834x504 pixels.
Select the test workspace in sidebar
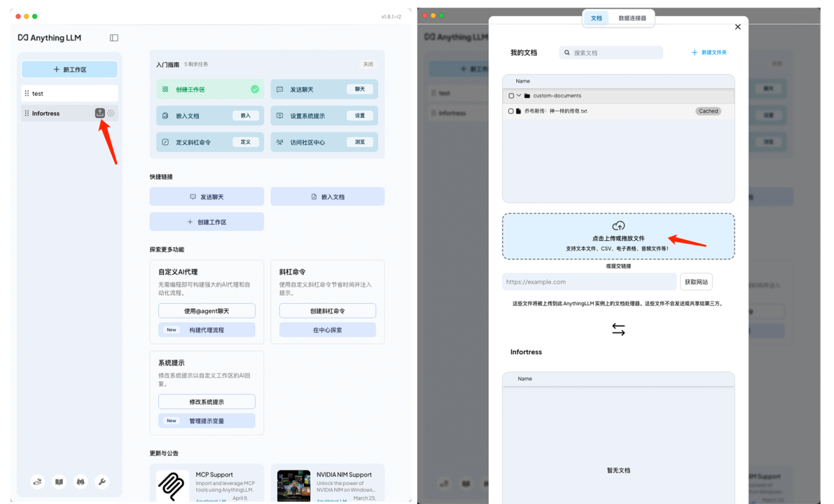(x=70, y=93)
